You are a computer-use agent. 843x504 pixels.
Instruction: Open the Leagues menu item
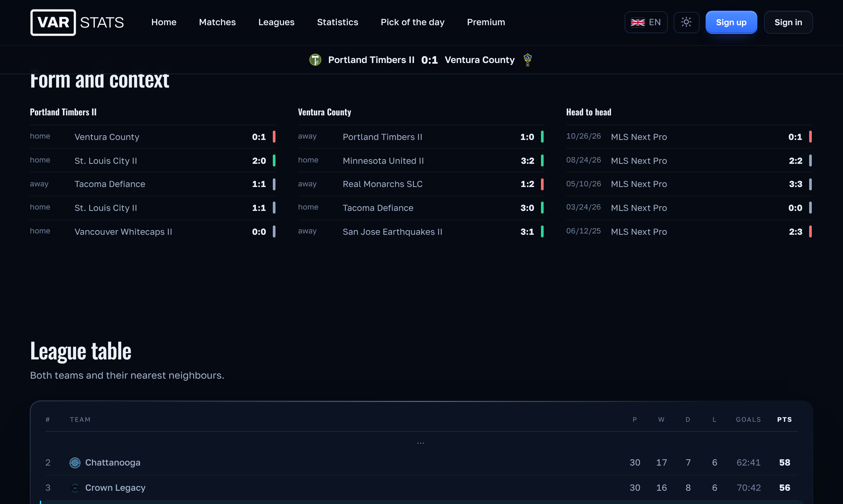click(276, 23)
